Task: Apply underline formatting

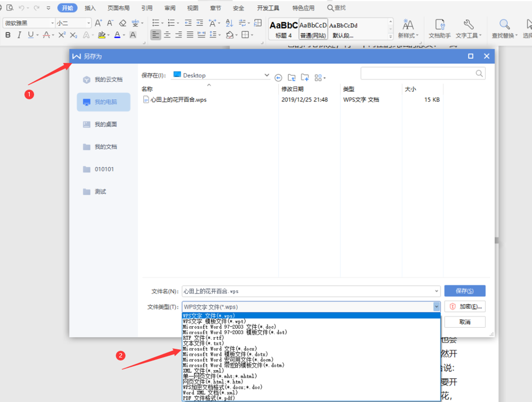Action: [x=31, y=35]
